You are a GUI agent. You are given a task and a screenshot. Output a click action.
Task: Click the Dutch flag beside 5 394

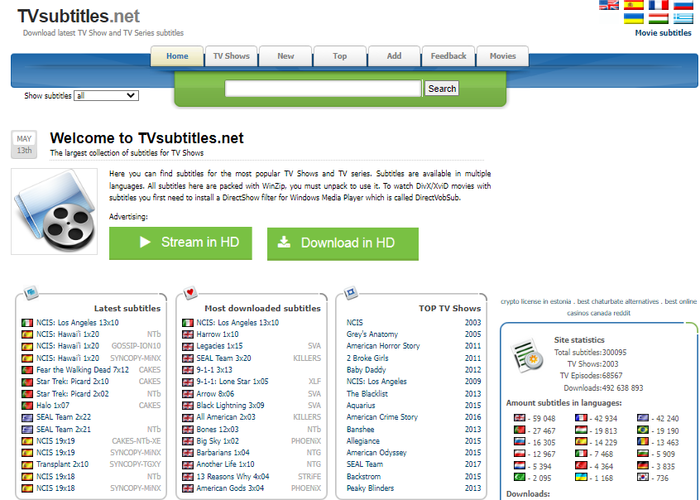click(519, 466)
